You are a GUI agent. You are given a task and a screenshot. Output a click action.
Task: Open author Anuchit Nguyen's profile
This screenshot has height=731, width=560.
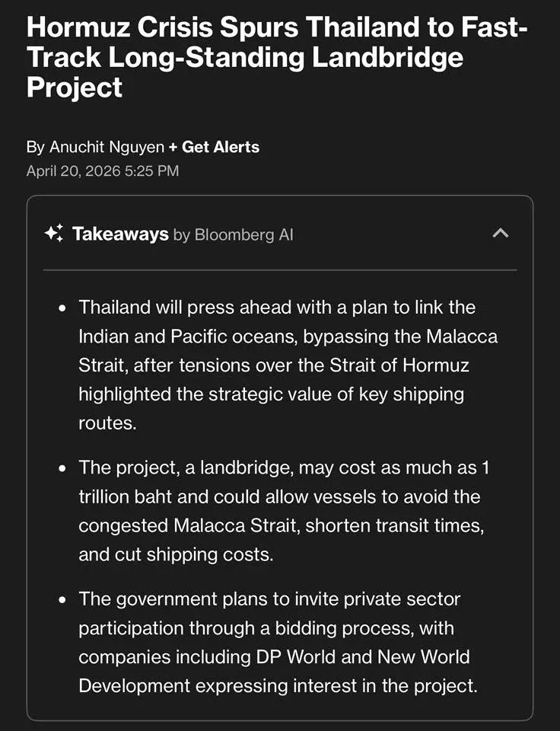click(x=107, y=147)
